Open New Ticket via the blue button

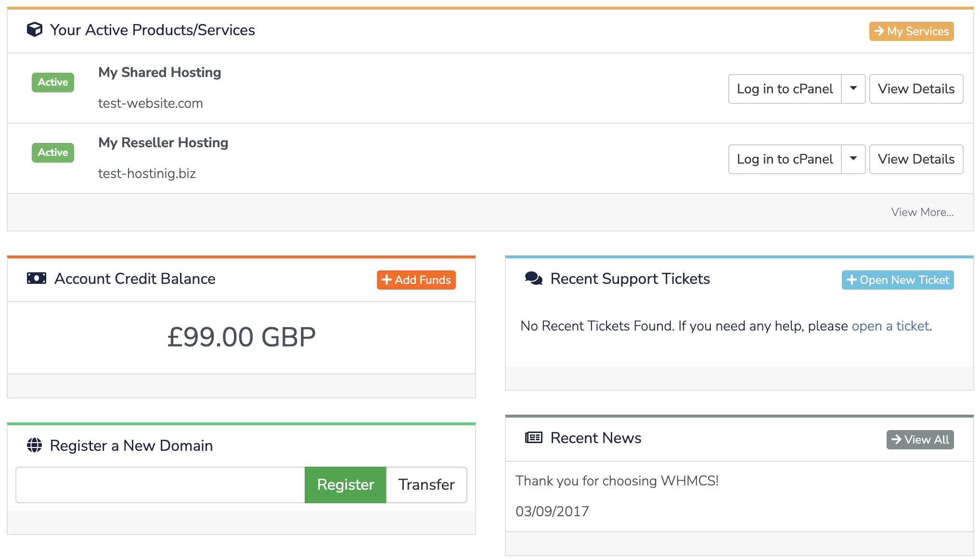tap(898, 280)
